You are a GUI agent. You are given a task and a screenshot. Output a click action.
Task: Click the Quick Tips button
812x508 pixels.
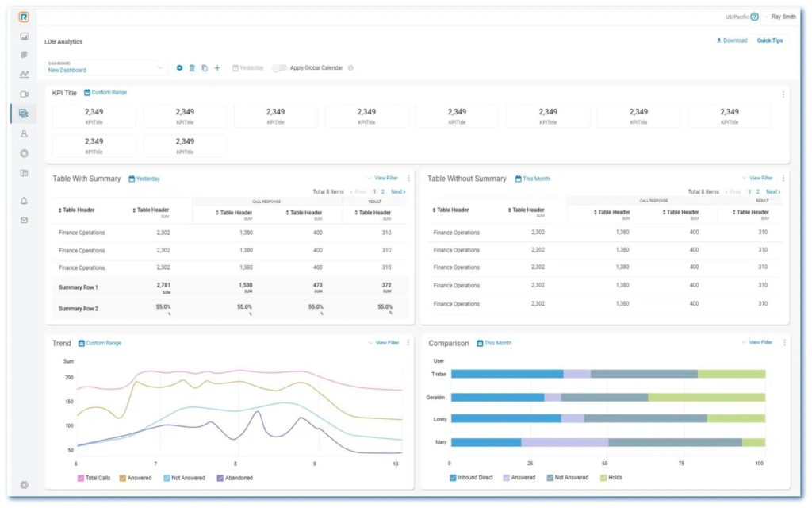click(x=769, y=40)
